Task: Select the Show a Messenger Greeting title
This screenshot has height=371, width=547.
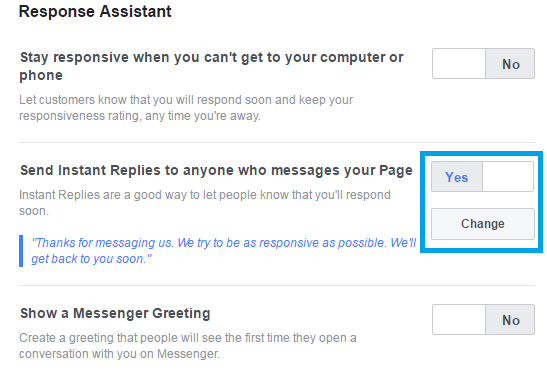Action: [115, 313]
